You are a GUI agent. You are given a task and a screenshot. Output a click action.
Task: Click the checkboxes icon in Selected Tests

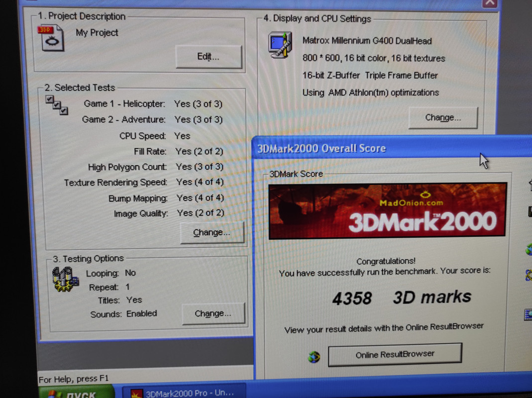pyautogui.click(x=57, y=105)
